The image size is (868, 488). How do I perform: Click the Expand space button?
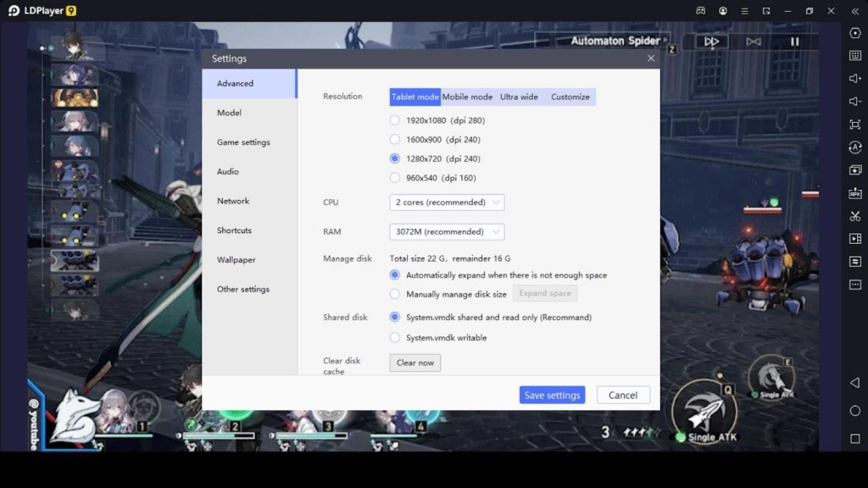coord(545,293)
